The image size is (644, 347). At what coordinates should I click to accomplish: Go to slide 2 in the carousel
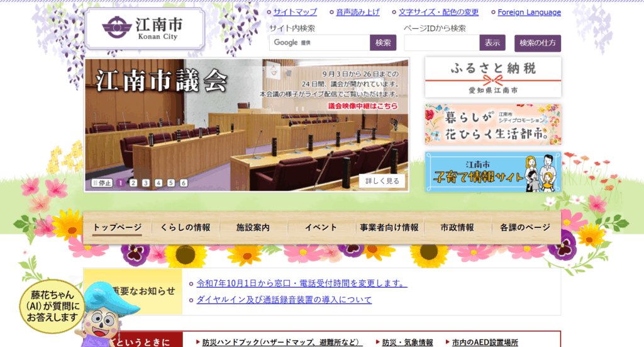tap(133, 183)
